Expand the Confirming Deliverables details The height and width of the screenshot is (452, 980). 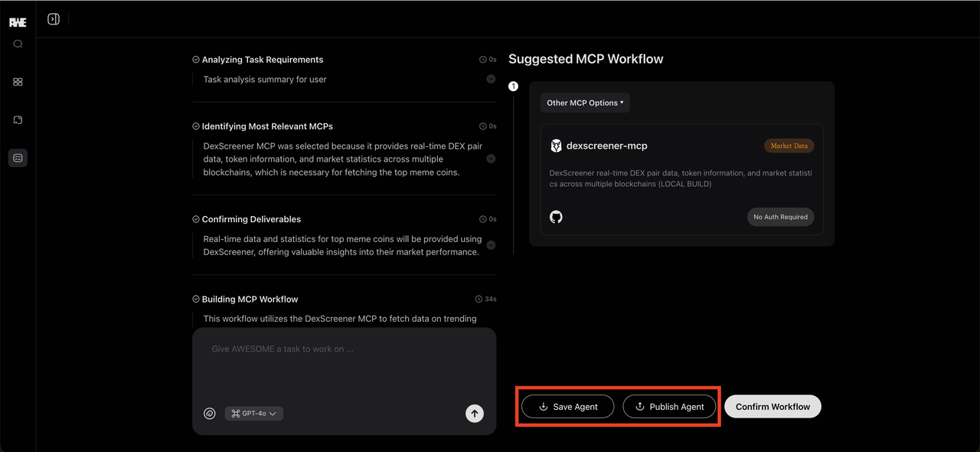coord(491,245)
